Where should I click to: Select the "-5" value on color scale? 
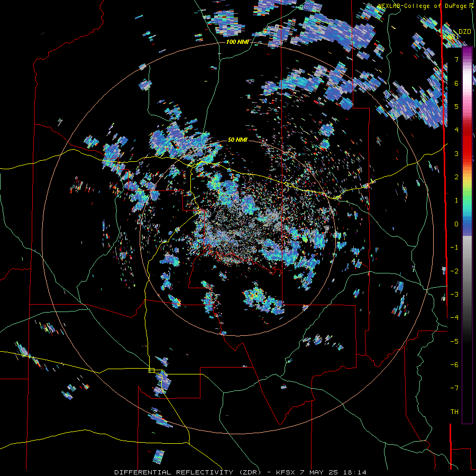[454, 342]
